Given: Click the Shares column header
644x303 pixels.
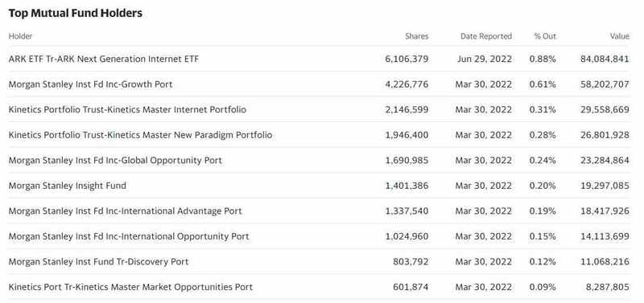Looking at the screenshot, I should point(417,36).
